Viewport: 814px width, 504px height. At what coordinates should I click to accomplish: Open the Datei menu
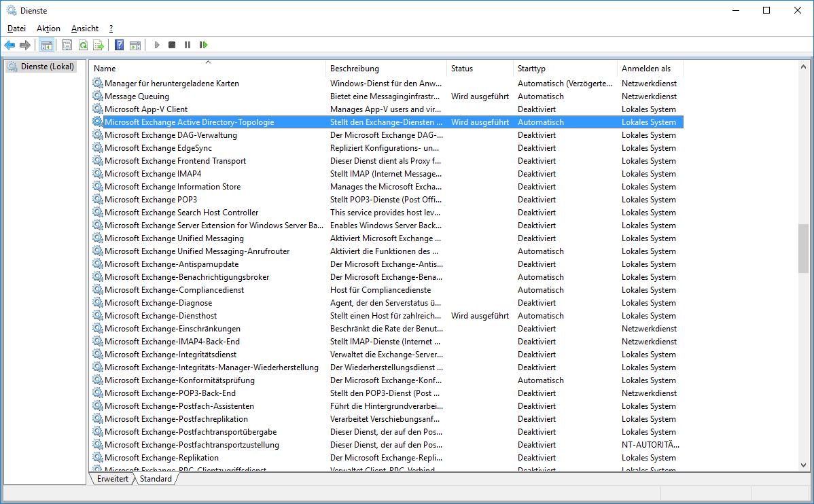pos(16,29)
